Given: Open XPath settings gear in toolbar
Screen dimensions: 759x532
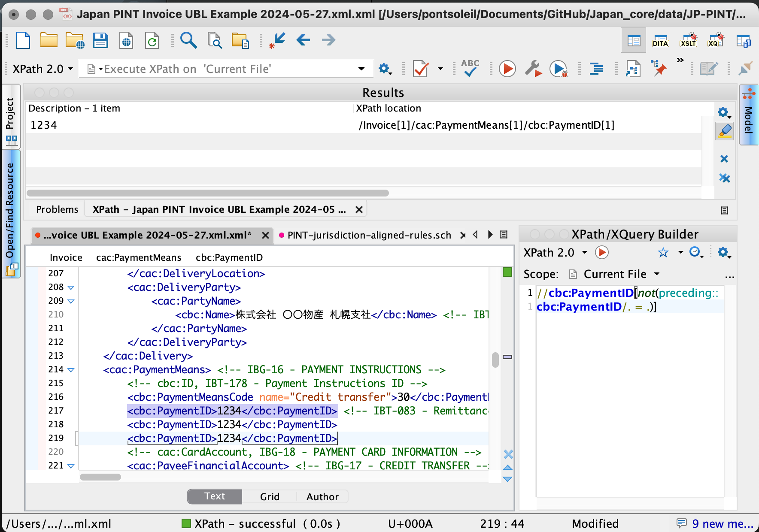Looking at the screenshot, I should click(385, 69).
